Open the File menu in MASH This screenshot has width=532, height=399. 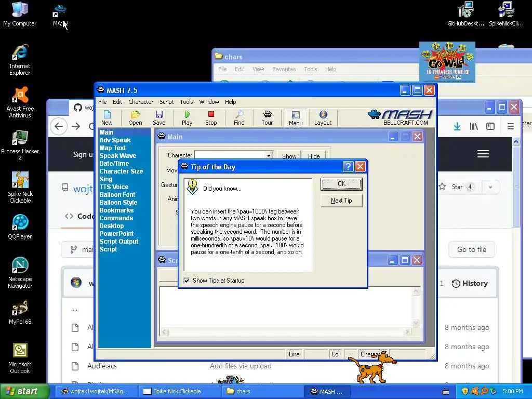coord(102,102)
